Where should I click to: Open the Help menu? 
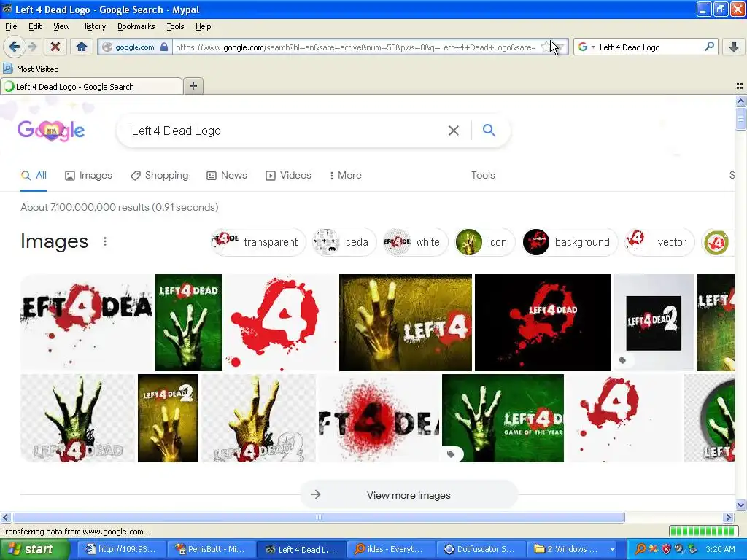click(203, 26)
